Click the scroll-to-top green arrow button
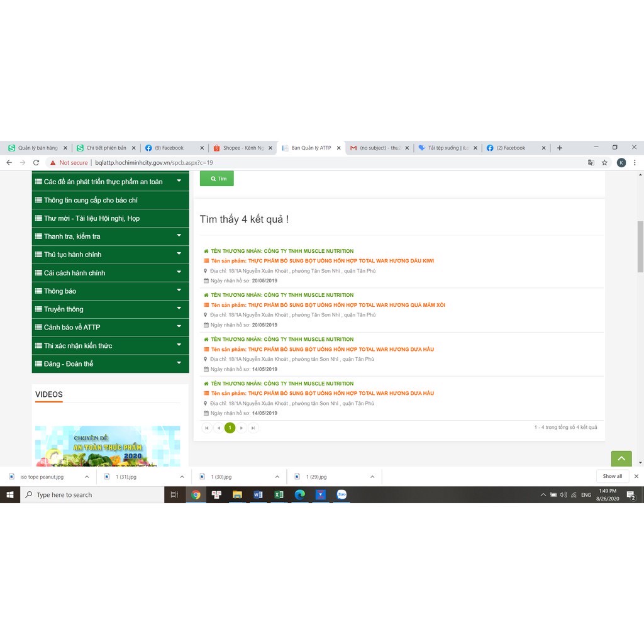This screenshot has height=644, width=644. pos(621,458)
